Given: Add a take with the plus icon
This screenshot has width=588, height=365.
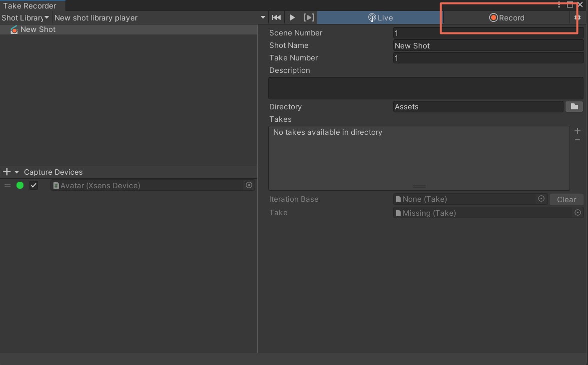Looking at the screenshot, I should coord(577,131).
